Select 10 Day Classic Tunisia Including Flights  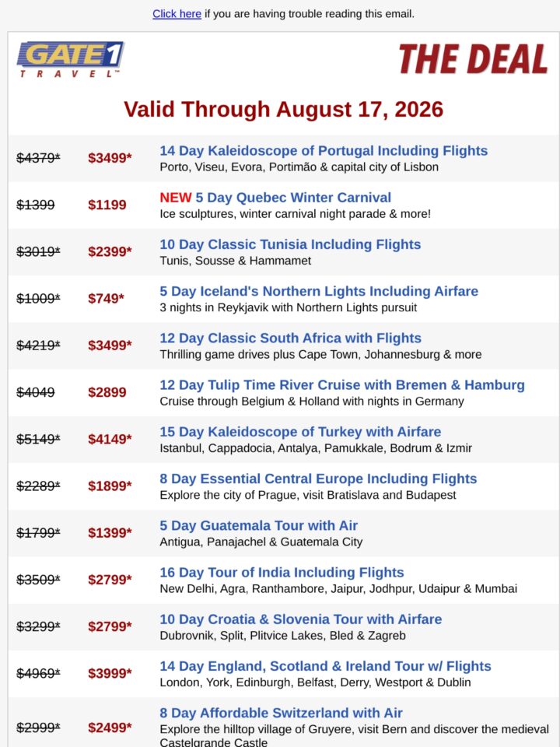(290, 244)
